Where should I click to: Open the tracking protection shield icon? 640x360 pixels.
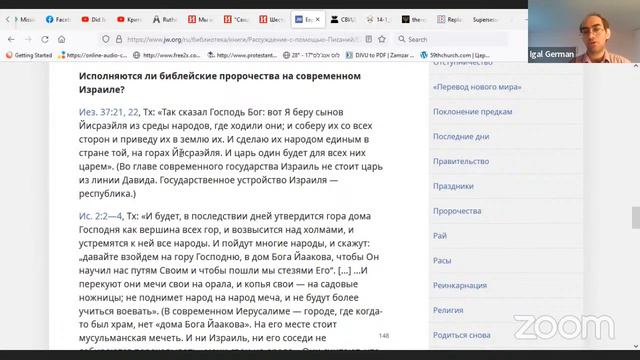click(106, 39)
